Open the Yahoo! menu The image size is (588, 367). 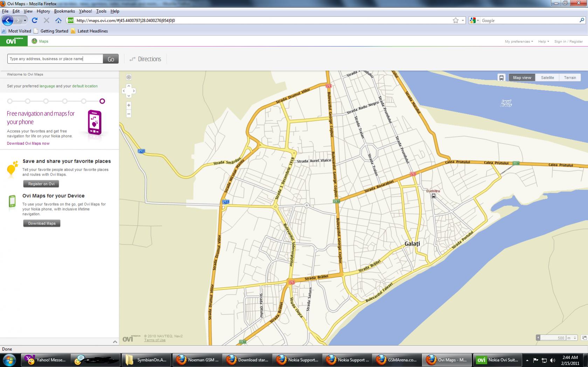85,11
